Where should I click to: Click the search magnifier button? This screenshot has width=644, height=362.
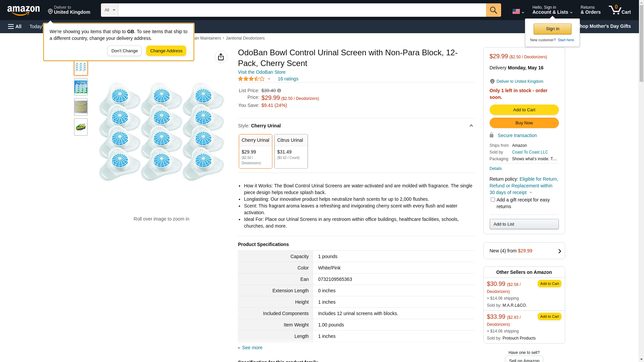493,10
